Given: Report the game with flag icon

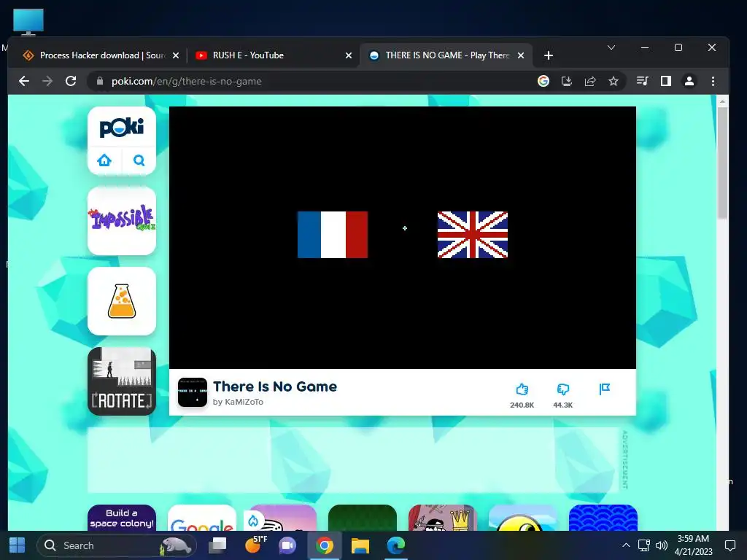Looking at the screenshot, I should (x=605, y=389).
